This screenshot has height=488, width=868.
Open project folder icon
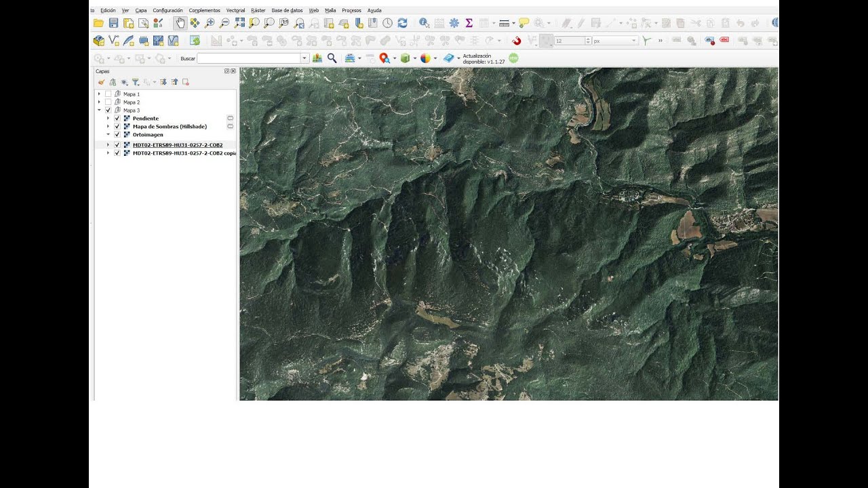tap(98, 23)
